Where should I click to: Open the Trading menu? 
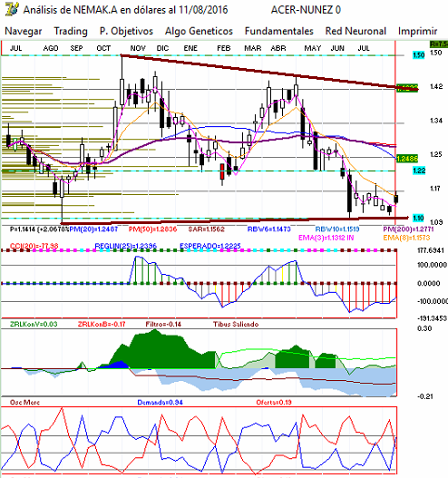(x=71, y=31)
